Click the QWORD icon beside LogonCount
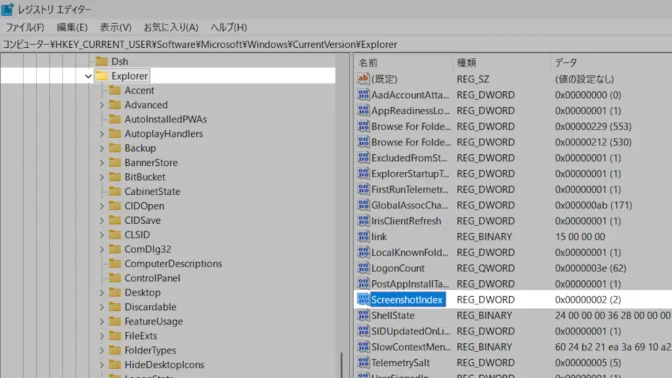 [x=363, y=268]
